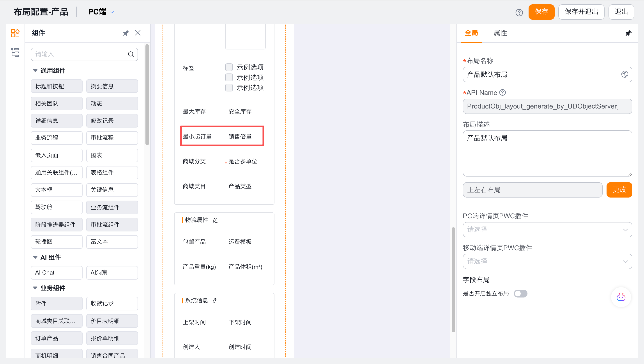Viewport: 644px width, 364px height.
Task: Click the help question mark near 保存
Action: [519, 12]
